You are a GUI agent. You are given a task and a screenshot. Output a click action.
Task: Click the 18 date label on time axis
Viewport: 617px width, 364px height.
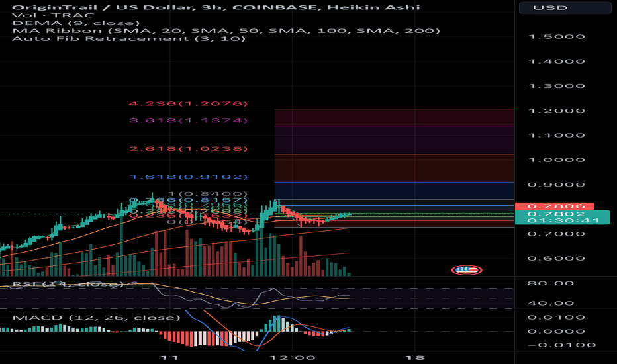(415, 357)
